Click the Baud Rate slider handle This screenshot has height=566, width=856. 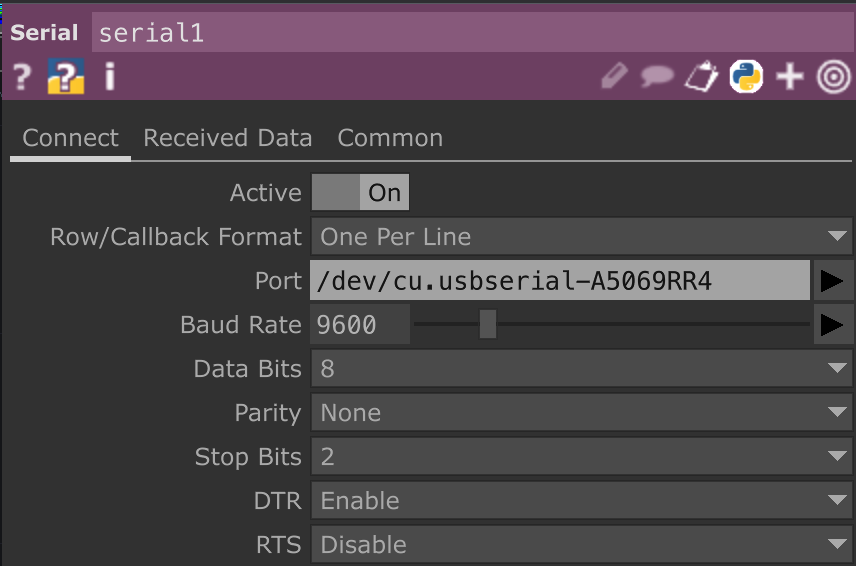[x=488, y=324]
